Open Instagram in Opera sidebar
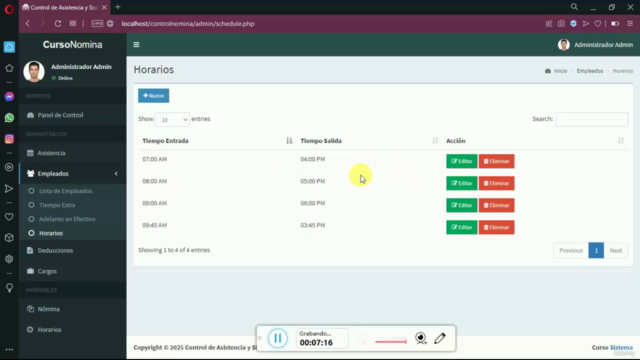 [9, 139]
